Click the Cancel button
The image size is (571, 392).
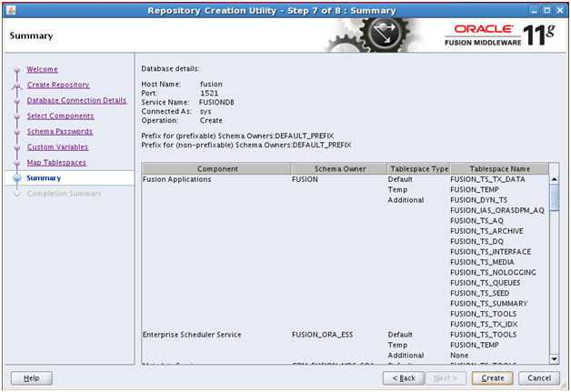point(539,378)
